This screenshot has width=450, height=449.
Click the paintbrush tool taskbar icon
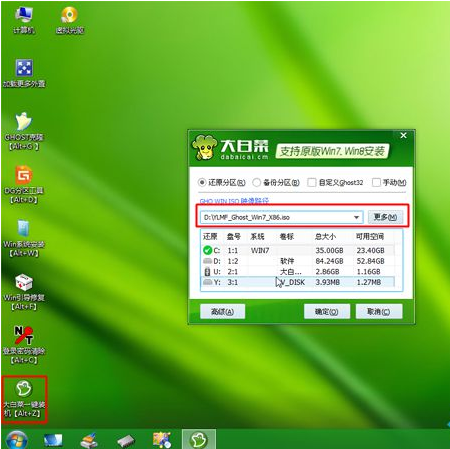pos(89,440)
